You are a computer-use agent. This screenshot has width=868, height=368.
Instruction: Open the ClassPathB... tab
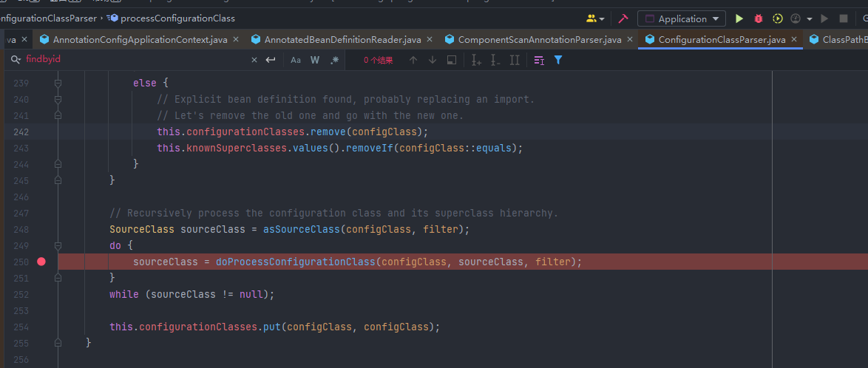pos(838,40)
